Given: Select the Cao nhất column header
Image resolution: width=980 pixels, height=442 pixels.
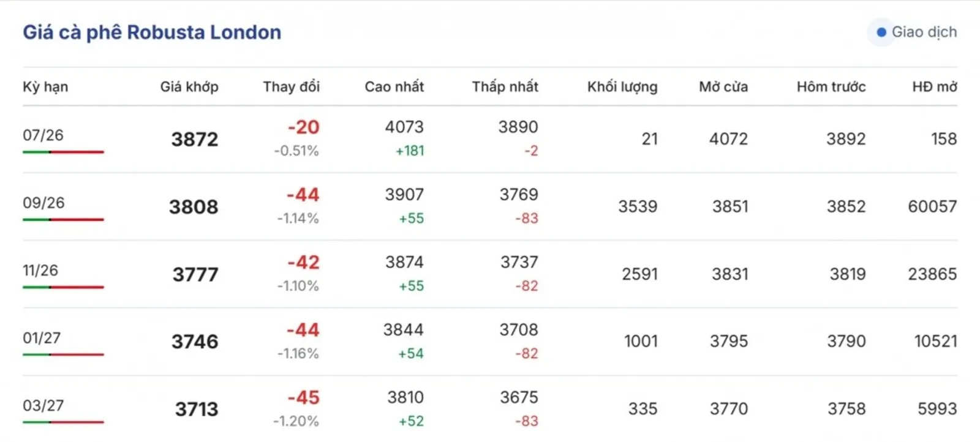Looking at the screenshot, I should coord(394,87).
